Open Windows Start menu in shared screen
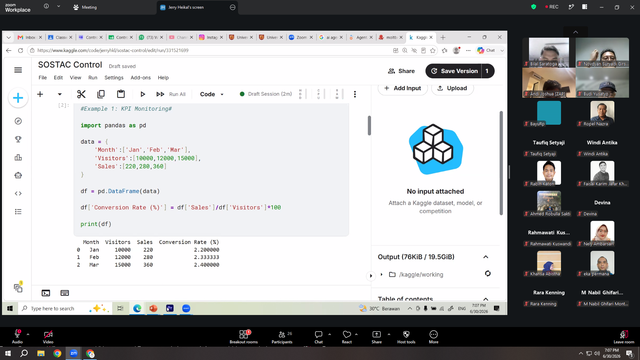640x360 pixels. [10, 309]
